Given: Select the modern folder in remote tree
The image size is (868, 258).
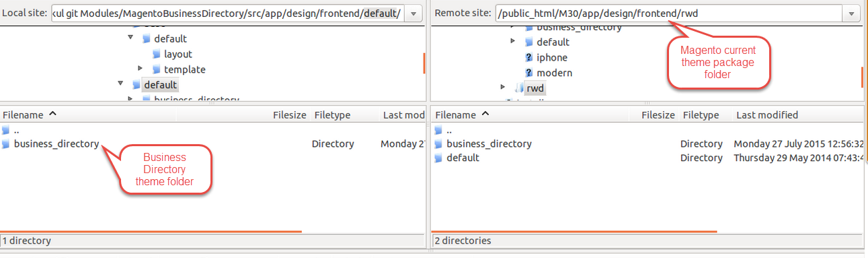Looking at the screenshot, I should 555,73.
